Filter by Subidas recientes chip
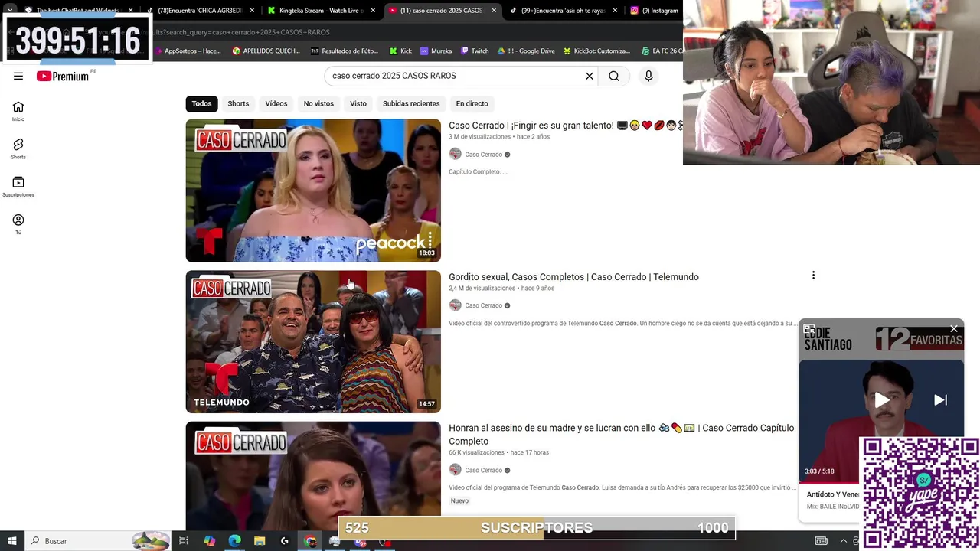Image resolution: width=980 pixels, height=551 pixels. coord(411,103)
